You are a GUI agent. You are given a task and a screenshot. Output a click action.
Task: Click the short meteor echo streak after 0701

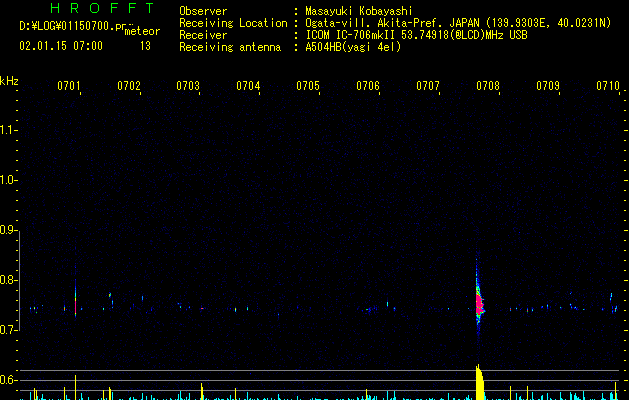click(x=75, y=300)
